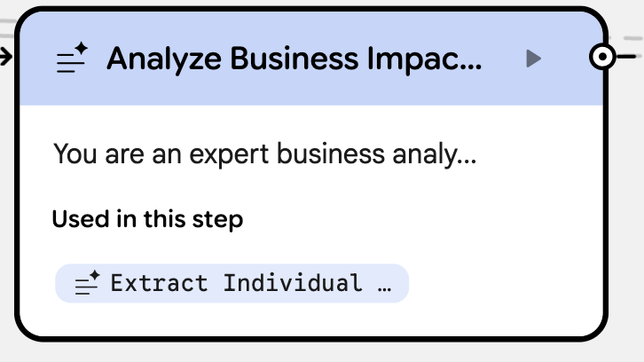Click the incoming arrow at node's left edge
Screen dimensions: 644x362
[x=6, y=57]
